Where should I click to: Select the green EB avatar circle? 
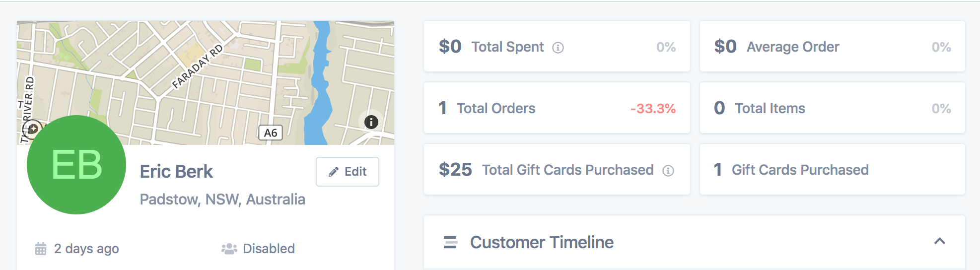coord(76,165)
